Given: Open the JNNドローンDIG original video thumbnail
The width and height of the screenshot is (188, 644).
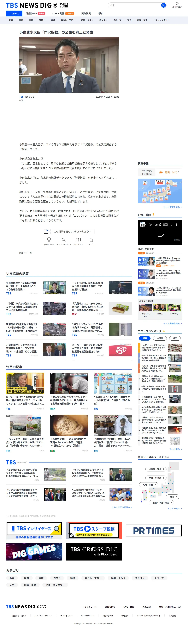Looking at the screenshot, I should coord(146,308).
